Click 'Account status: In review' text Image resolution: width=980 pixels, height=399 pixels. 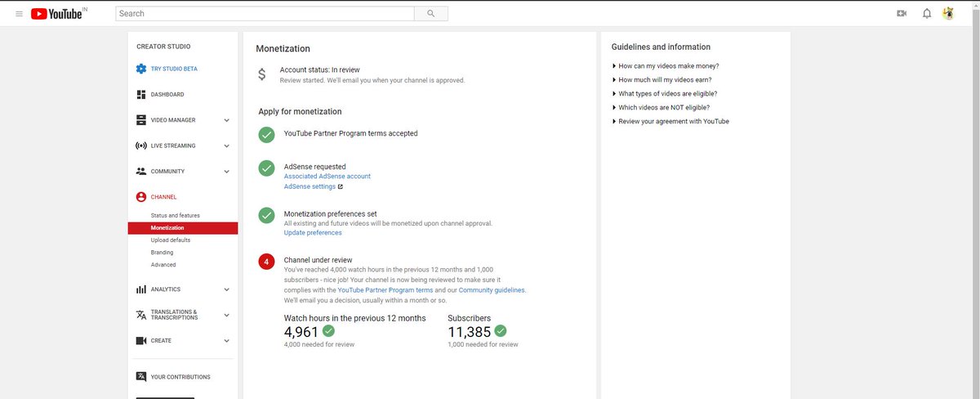(x=319, y=70)
